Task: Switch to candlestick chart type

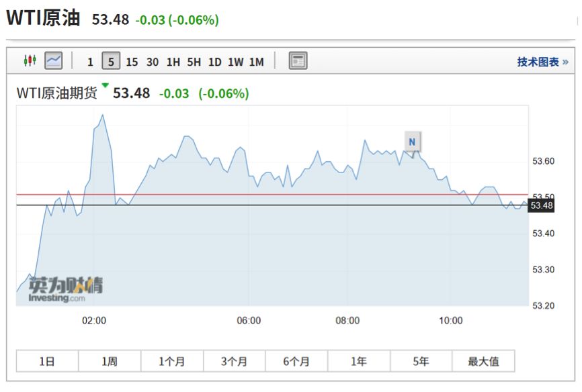Action: [30, 60]
